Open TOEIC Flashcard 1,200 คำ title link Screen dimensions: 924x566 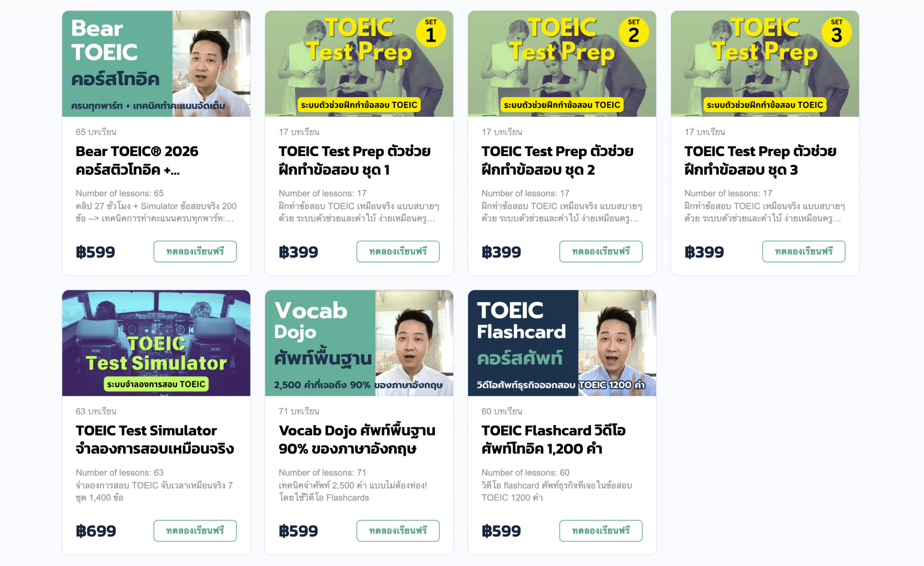tap(554, 440)
